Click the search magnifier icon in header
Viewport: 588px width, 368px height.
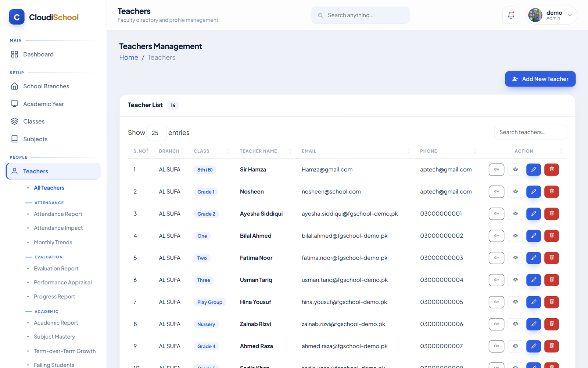[x=320, y=15]
